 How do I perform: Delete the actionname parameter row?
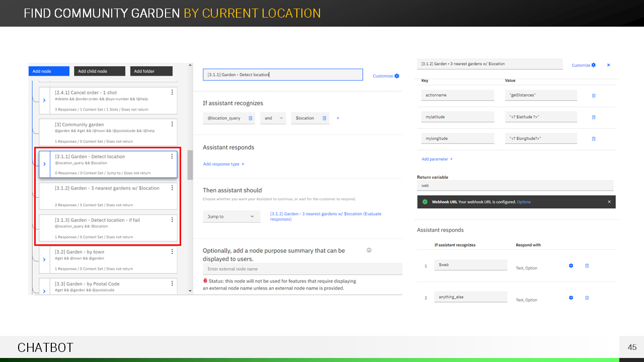(593, 96)
